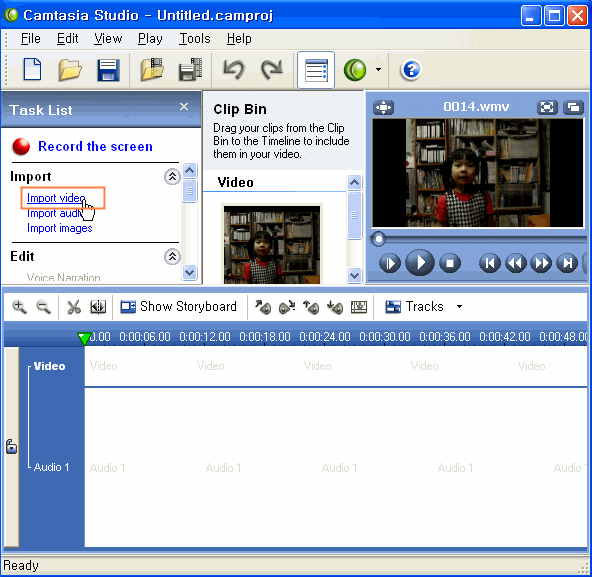Click the Record the screen link

pos(96,147)
